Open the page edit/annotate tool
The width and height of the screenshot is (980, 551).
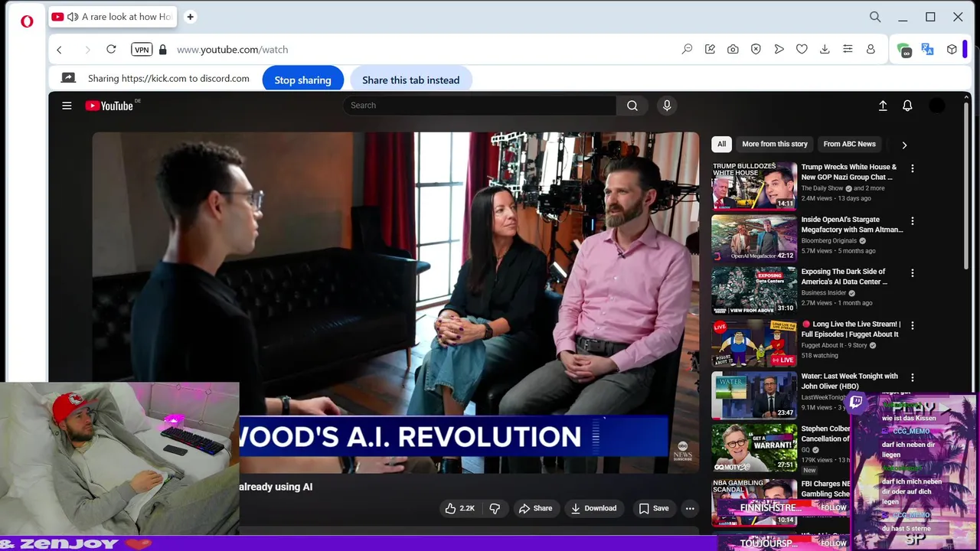(710, 49)
